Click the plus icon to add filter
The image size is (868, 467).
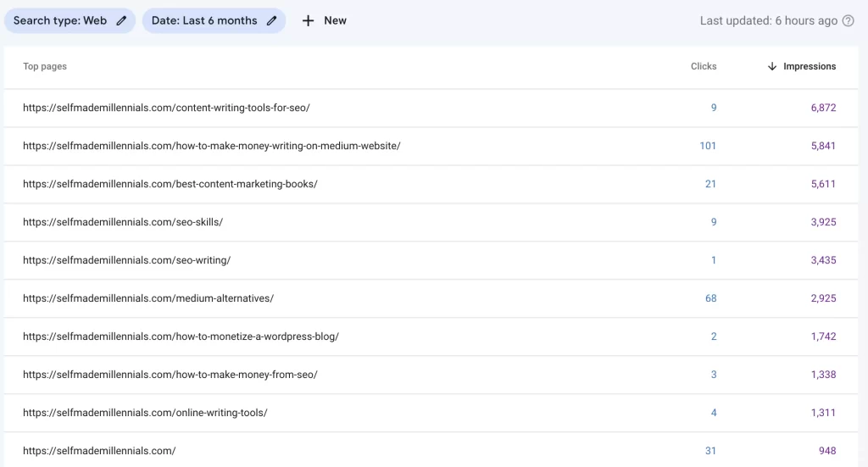(309, 20)
